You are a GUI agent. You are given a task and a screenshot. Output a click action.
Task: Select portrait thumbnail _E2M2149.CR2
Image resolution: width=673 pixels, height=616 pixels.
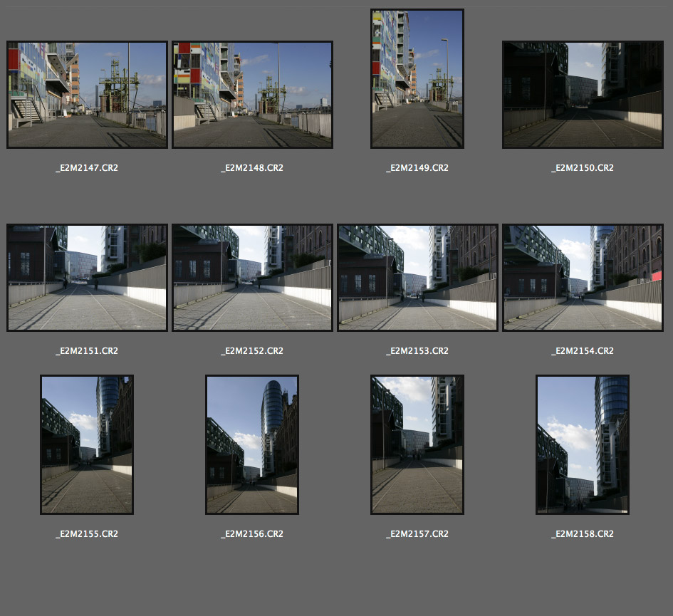(417, 78)
